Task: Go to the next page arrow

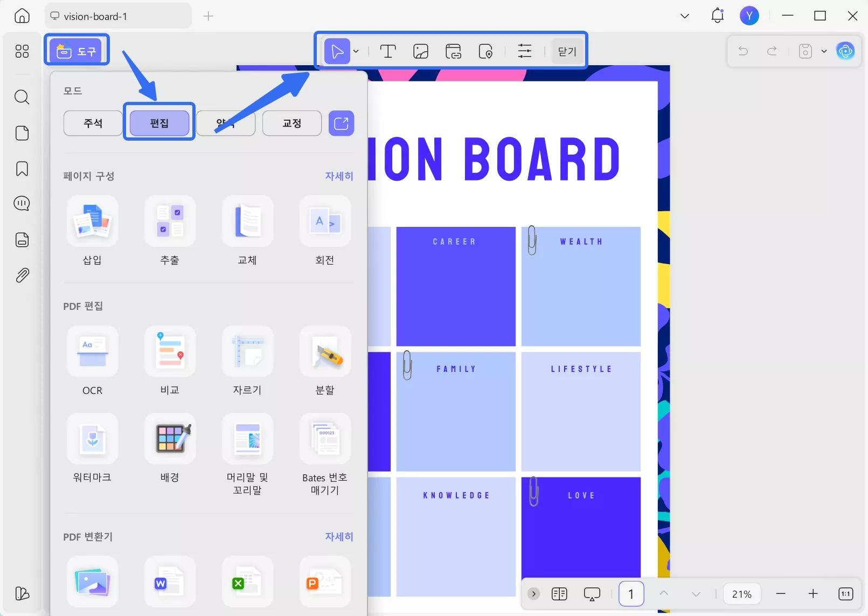Action: point(696,594)
